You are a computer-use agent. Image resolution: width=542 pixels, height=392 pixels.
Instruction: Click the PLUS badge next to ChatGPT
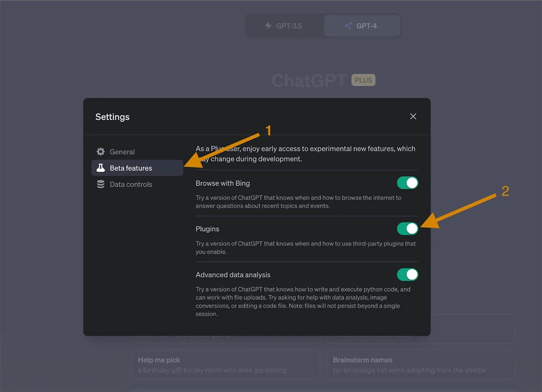click(364, 80)
